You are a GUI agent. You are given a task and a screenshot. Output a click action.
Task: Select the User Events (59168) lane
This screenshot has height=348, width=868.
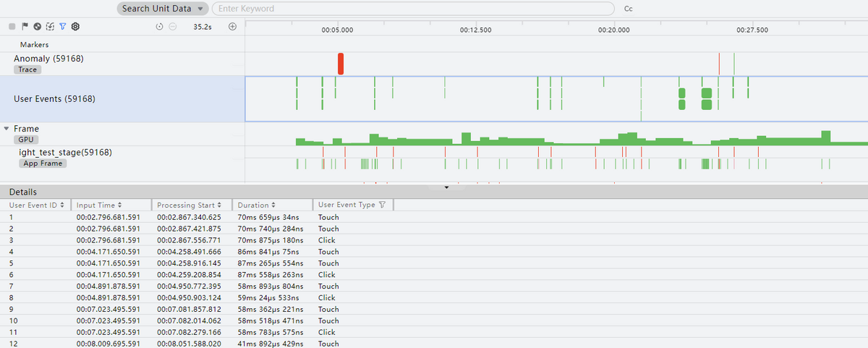tap(54, 99)
